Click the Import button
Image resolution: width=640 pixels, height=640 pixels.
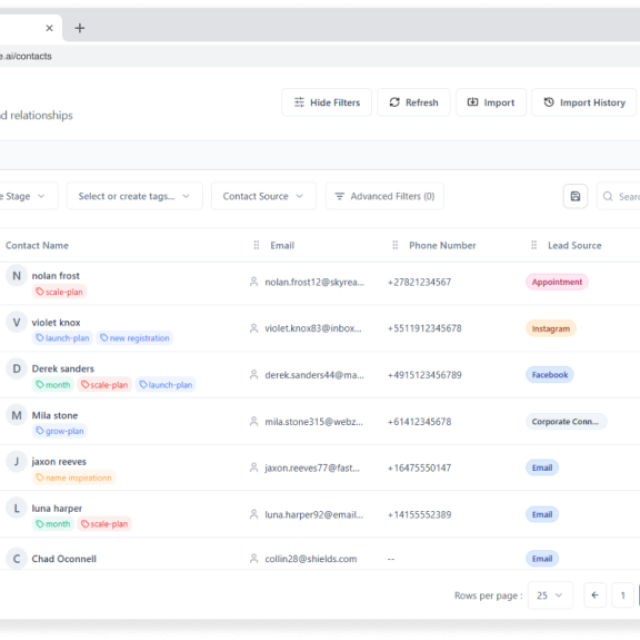coord(490,102)
